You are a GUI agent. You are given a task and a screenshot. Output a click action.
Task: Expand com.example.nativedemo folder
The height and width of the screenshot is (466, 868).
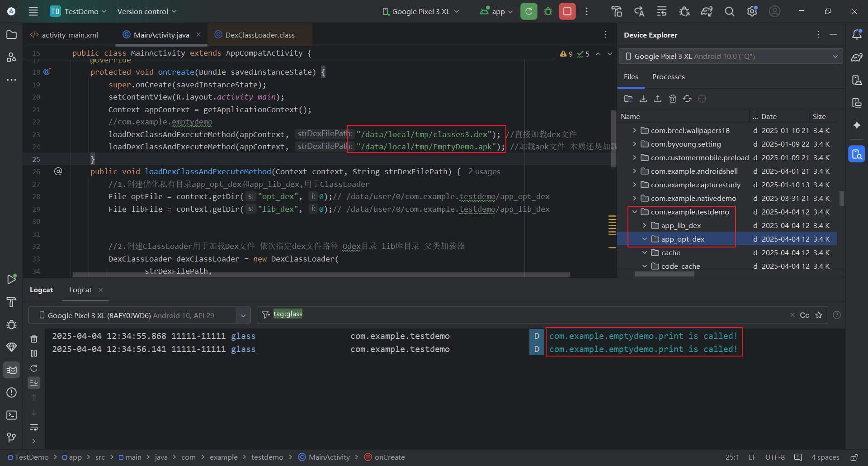point(635,198)
